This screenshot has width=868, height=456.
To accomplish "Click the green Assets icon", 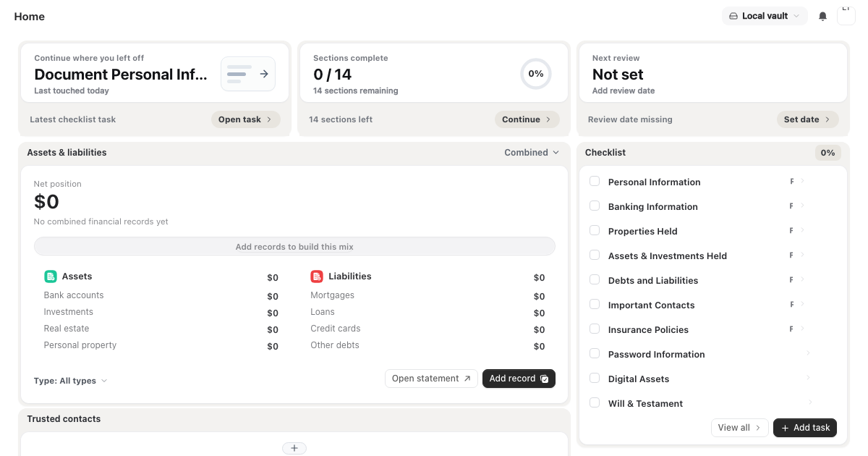I will pyautogui.click(x=51, y=276).
